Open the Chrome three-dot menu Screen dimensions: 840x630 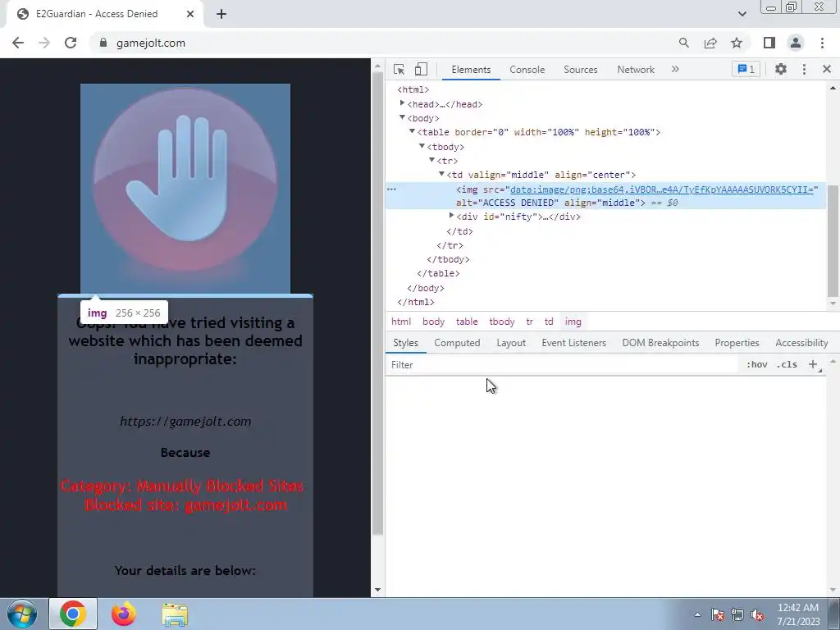pos(822,43)
